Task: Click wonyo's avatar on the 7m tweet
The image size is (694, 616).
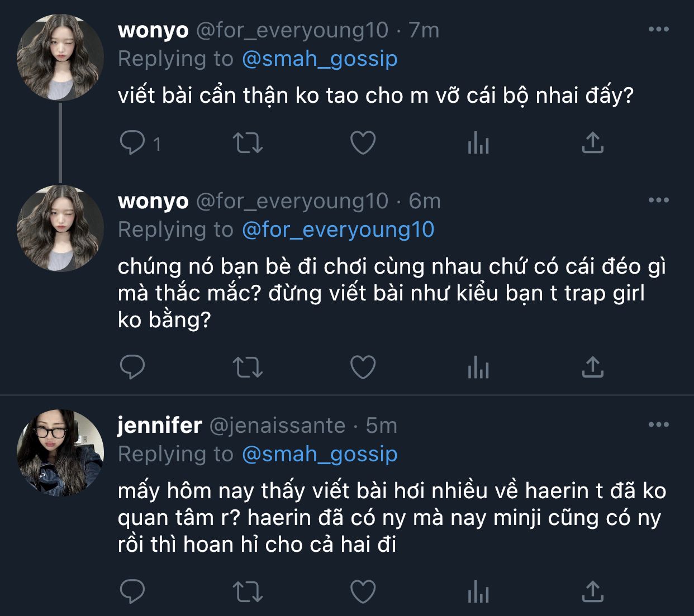Action: [60, 58]
